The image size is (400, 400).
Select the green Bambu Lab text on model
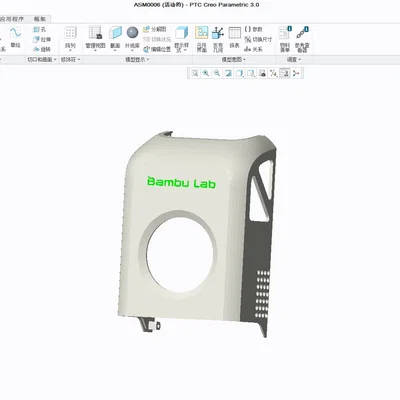182,182
